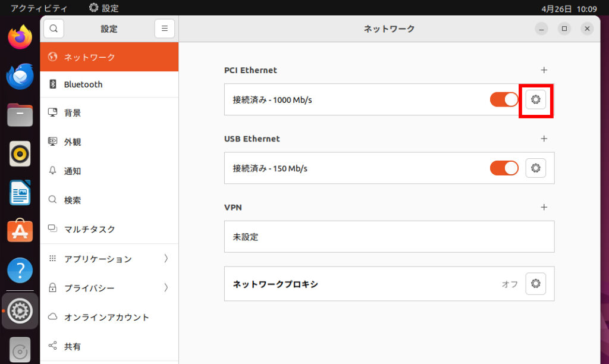The image size is (609, 364).
Task: Add a new PCI Ethernet connection profile
Action: (544, 70)
